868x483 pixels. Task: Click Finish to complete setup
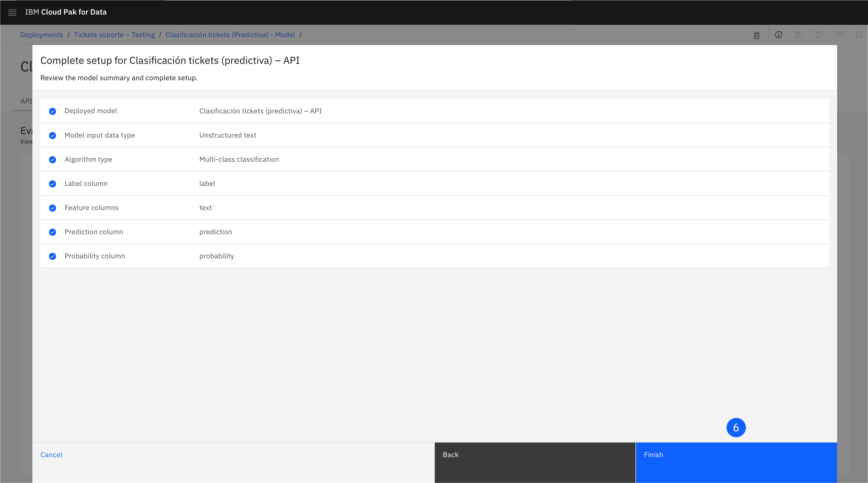pos(736,462)
